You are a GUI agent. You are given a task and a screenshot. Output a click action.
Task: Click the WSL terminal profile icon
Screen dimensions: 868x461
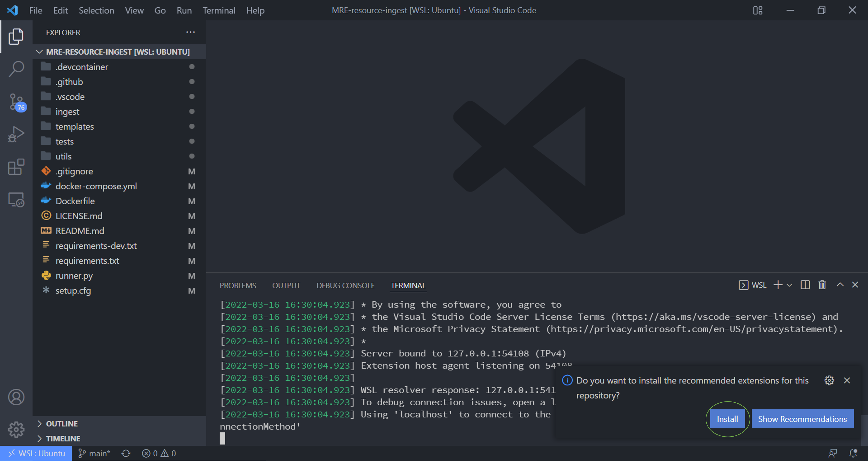tap(743, 285)
